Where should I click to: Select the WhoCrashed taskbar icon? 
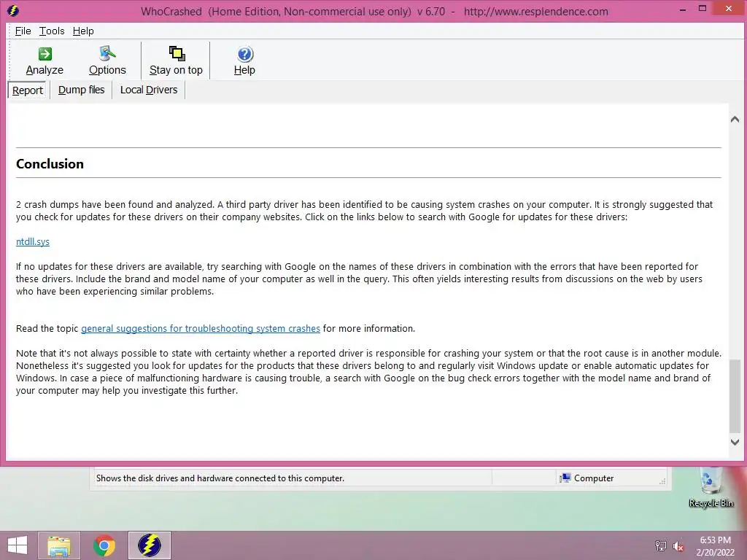point(149,545)
